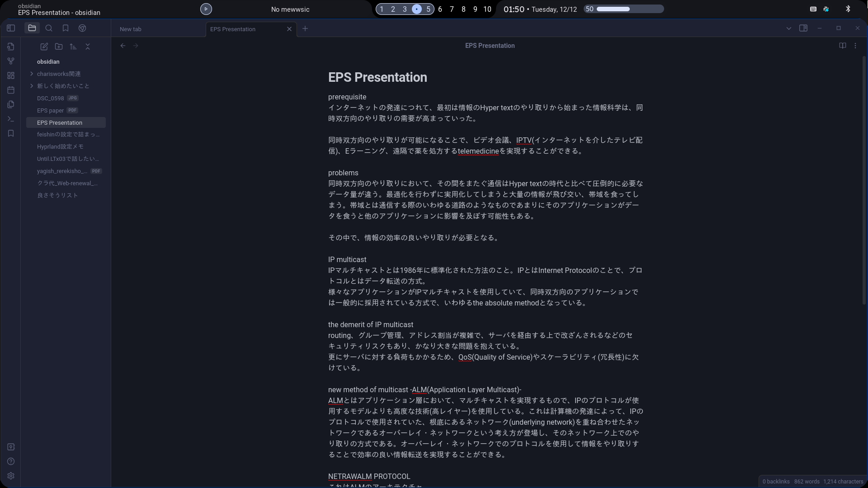Open the graph view from the ribbon
The width and height of the screenshot is (868, 488).
[11, 61]
